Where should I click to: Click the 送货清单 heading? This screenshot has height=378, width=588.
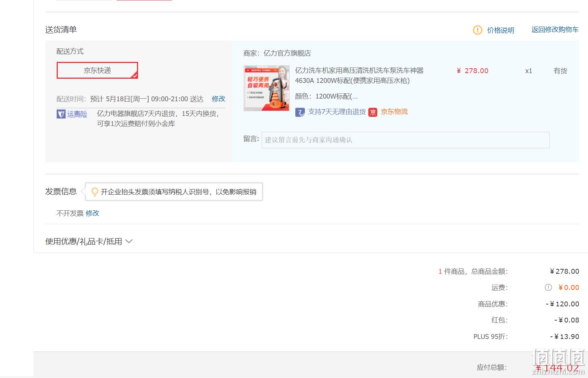click(x=61, y=30)
